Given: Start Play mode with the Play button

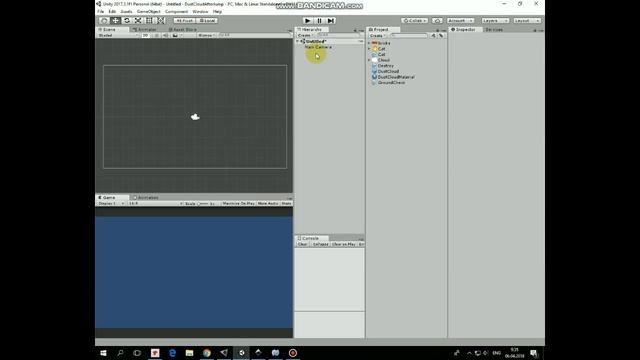Looking at the screenshot, I should tap(308, 20).
